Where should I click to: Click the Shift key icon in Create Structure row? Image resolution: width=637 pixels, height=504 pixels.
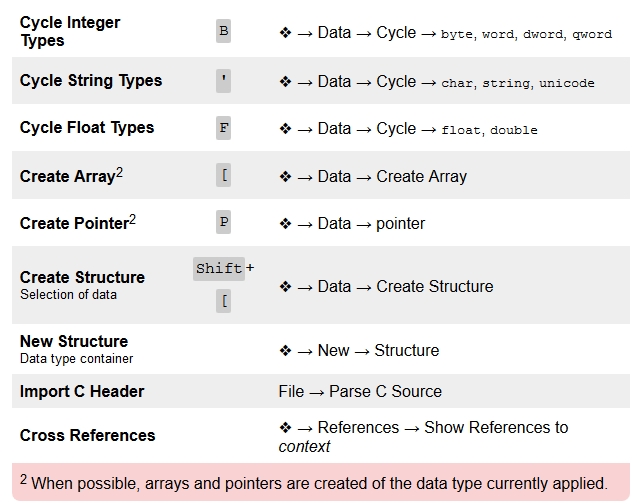tap(219, 268)
